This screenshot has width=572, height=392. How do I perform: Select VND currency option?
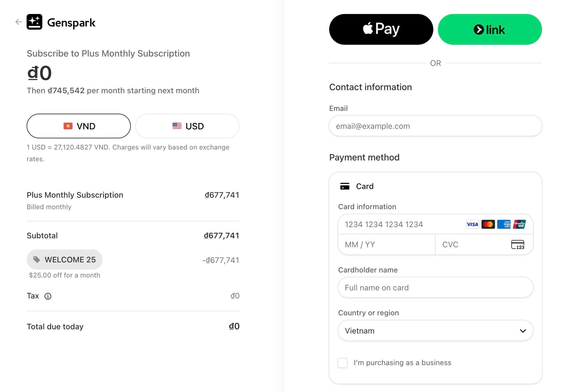point(79,126)
